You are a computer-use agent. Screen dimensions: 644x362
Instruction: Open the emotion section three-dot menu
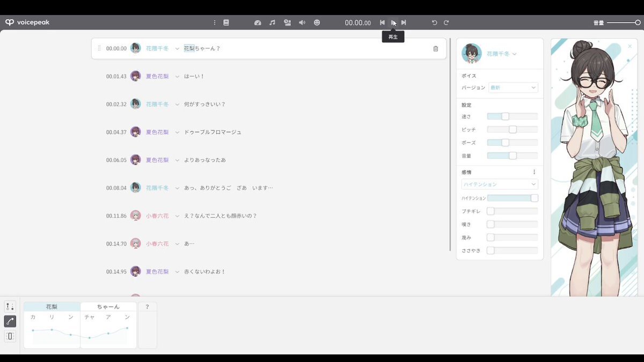point(534,172)
